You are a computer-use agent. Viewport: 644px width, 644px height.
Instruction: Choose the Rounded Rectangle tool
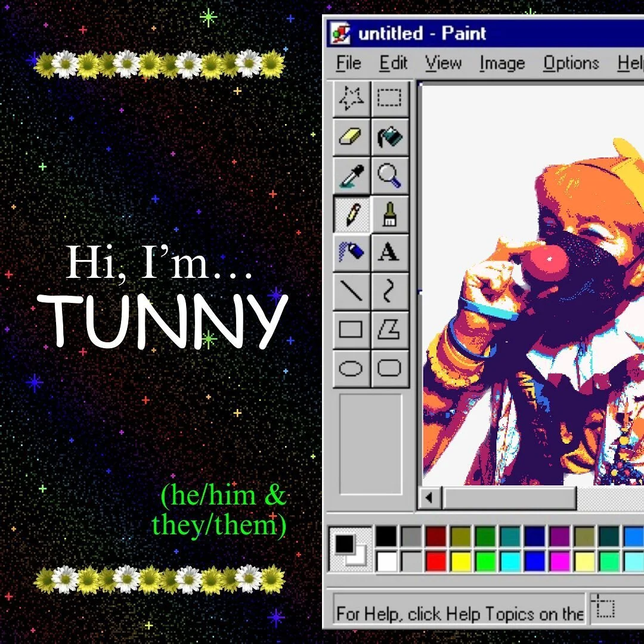coord(391,369)
